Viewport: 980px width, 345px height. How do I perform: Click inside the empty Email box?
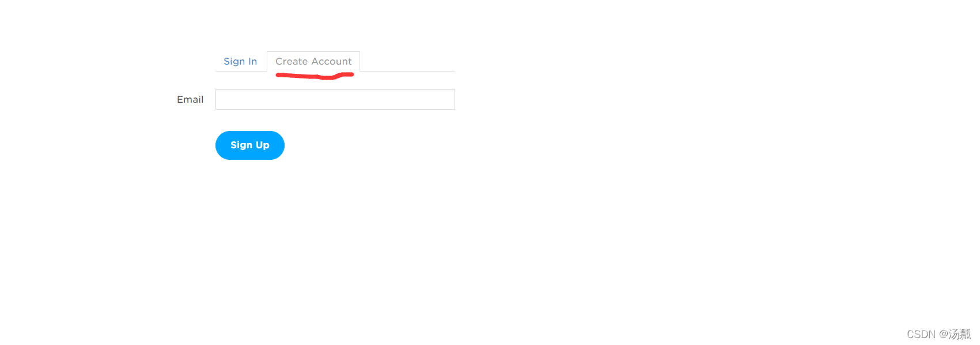pyautogui.click(x=335, y=99)
